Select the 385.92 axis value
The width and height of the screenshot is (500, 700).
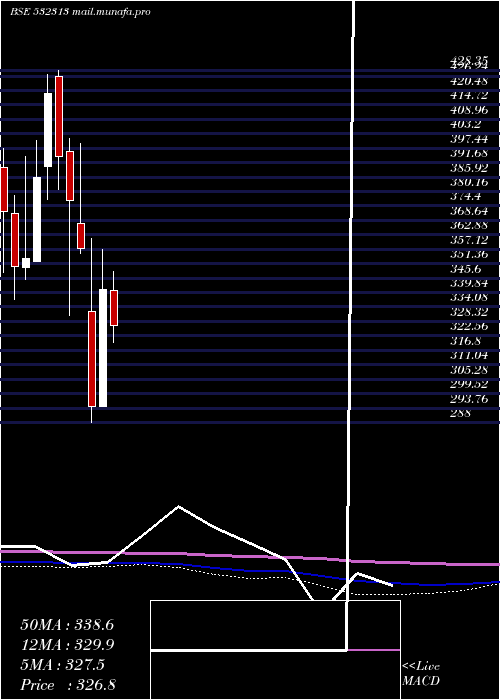[x=469, y=168]
